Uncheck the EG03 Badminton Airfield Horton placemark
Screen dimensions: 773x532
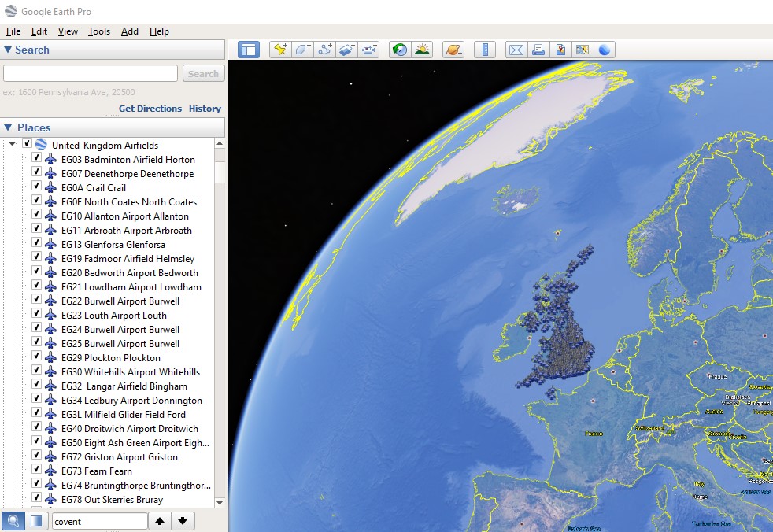pos(36,159)
